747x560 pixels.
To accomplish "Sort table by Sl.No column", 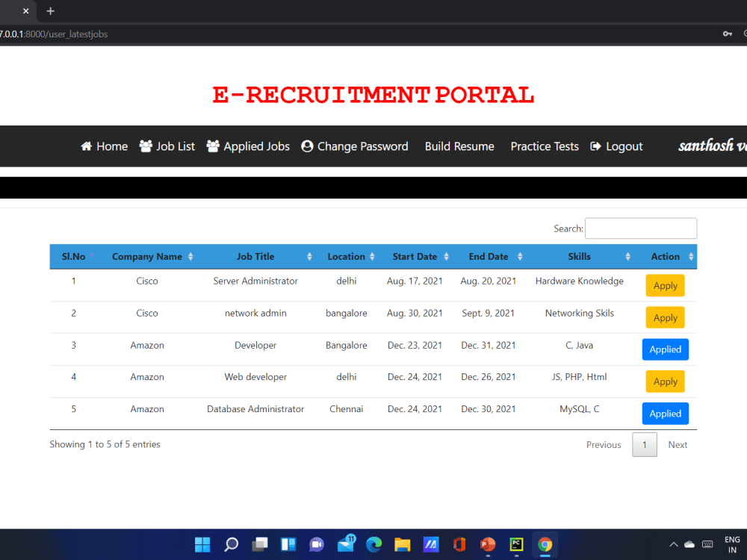I will pyautogui.click(x=73, y=257).
